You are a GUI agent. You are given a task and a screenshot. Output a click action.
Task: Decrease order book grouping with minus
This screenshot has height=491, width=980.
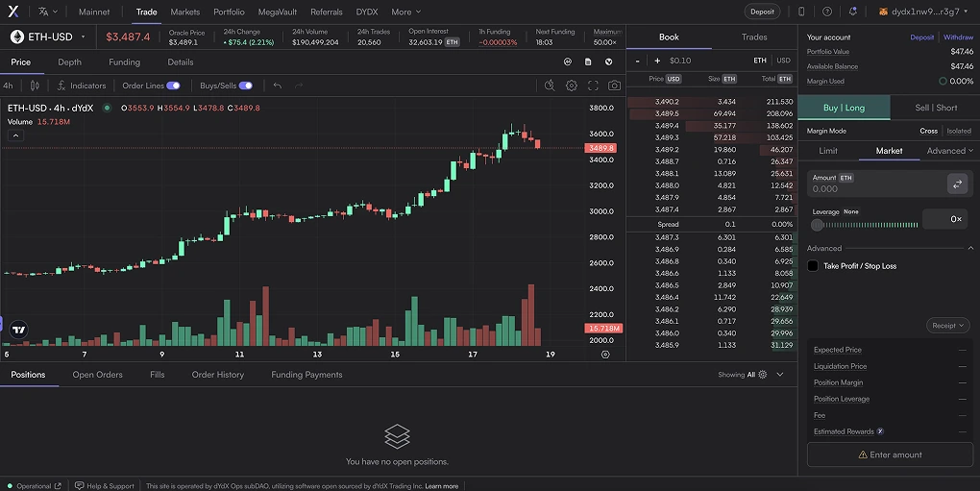[x=637, y=61]
